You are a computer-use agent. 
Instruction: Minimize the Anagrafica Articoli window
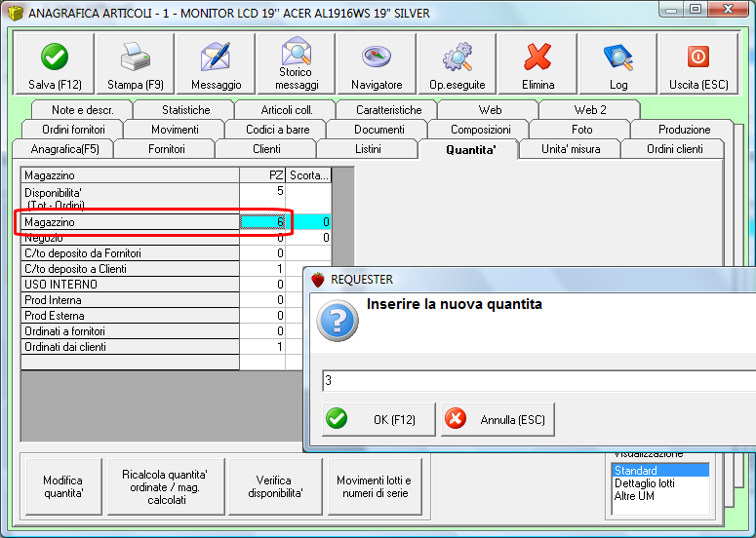[673, 10]
